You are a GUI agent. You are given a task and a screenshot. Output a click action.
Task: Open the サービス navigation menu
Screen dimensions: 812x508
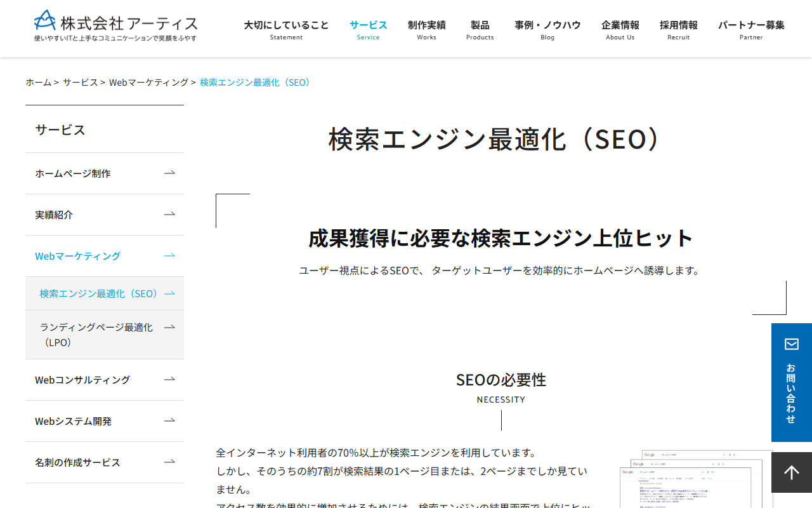(368, 29)
